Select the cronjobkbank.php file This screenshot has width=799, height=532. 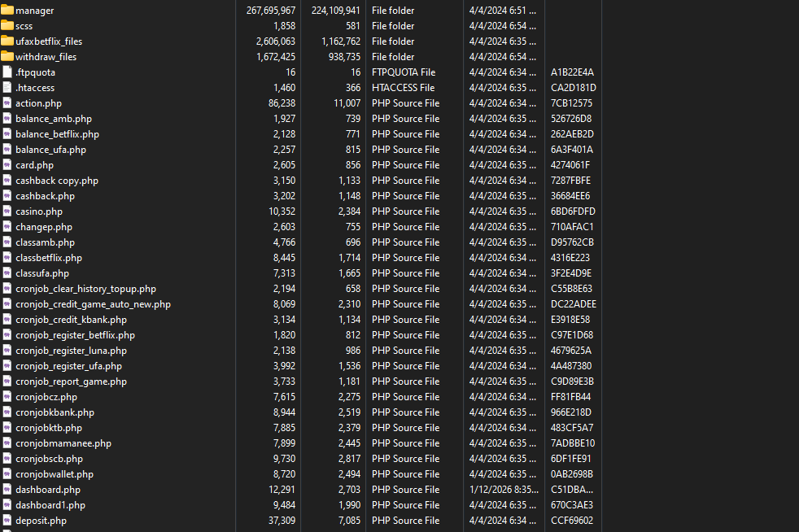pyautogui.click(x=55, y=412)
